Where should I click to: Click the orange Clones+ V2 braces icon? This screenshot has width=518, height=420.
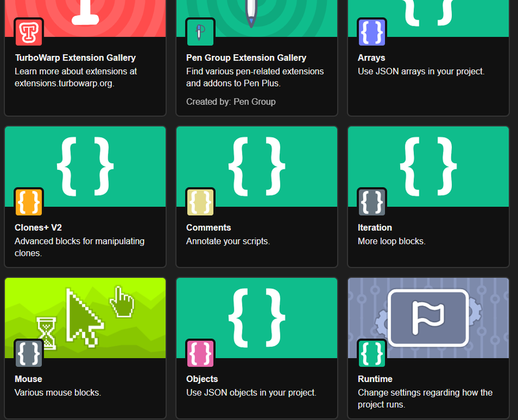(29, 202)
